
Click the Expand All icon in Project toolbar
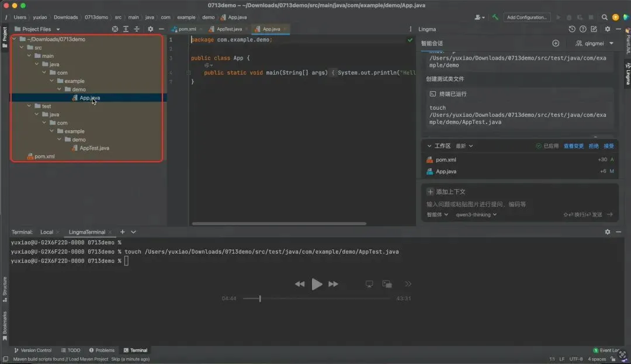126,29
